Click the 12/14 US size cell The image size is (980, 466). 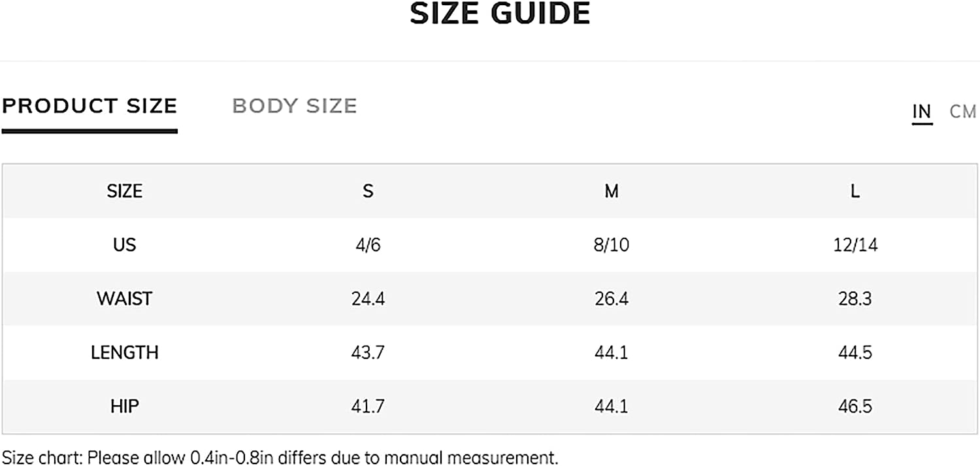[x=855, y=244]
